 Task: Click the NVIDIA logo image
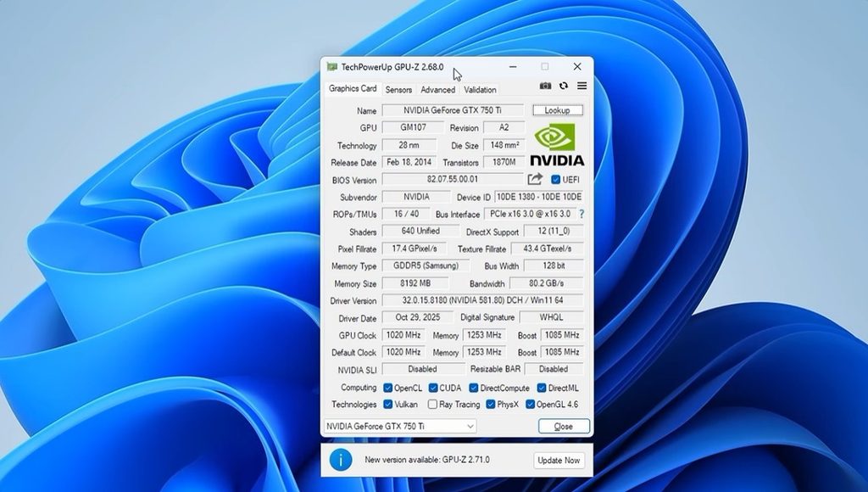[x=557, y=144]
